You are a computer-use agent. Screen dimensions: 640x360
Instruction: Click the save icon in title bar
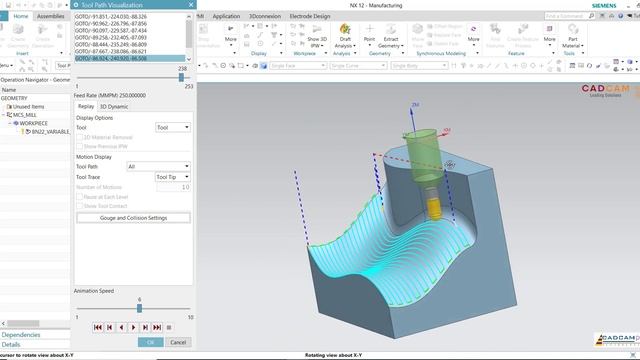pos(8,5)
